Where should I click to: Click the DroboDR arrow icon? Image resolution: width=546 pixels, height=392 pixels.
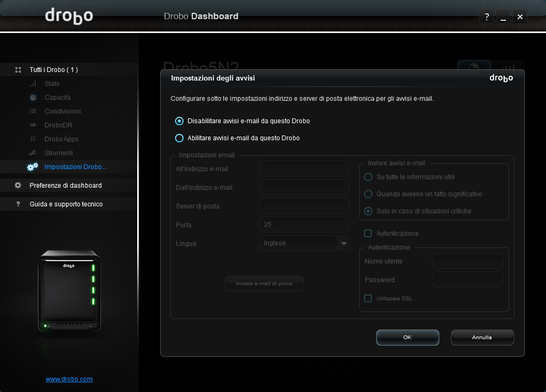pyautogui.click(x=33, y=125)
